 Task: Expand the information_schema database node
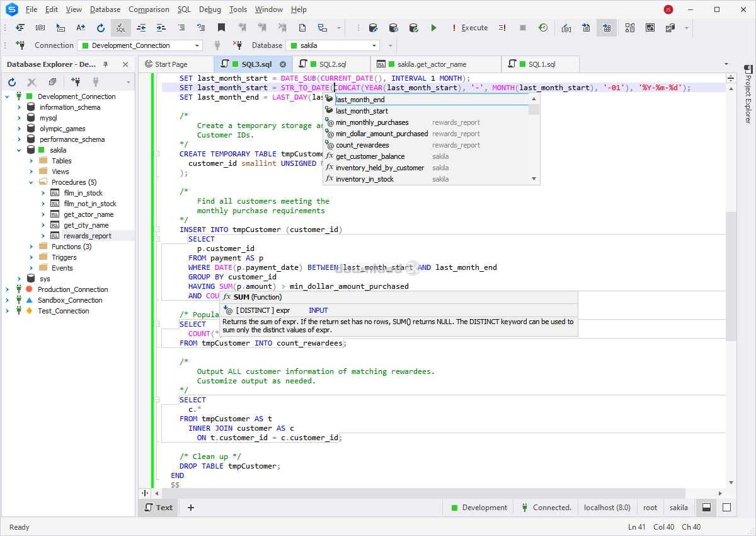(20, 107)
